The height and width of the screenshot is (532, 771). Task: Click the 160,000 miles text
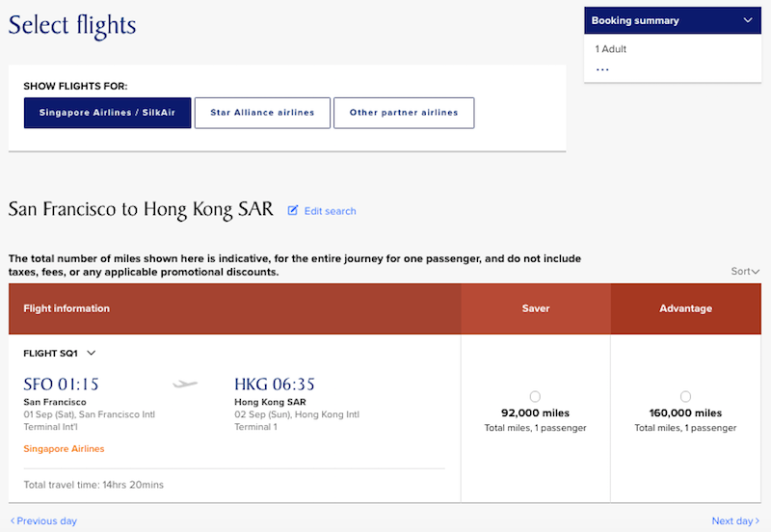point(685,413)
